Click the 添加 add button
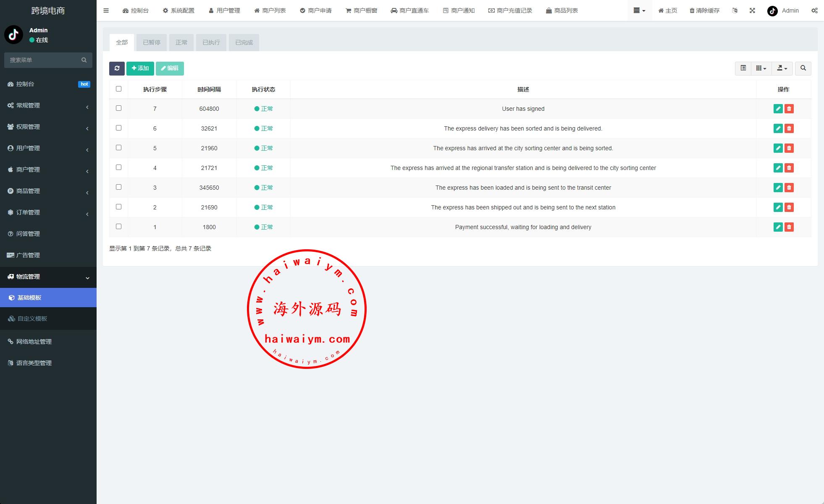 [140, 68]
